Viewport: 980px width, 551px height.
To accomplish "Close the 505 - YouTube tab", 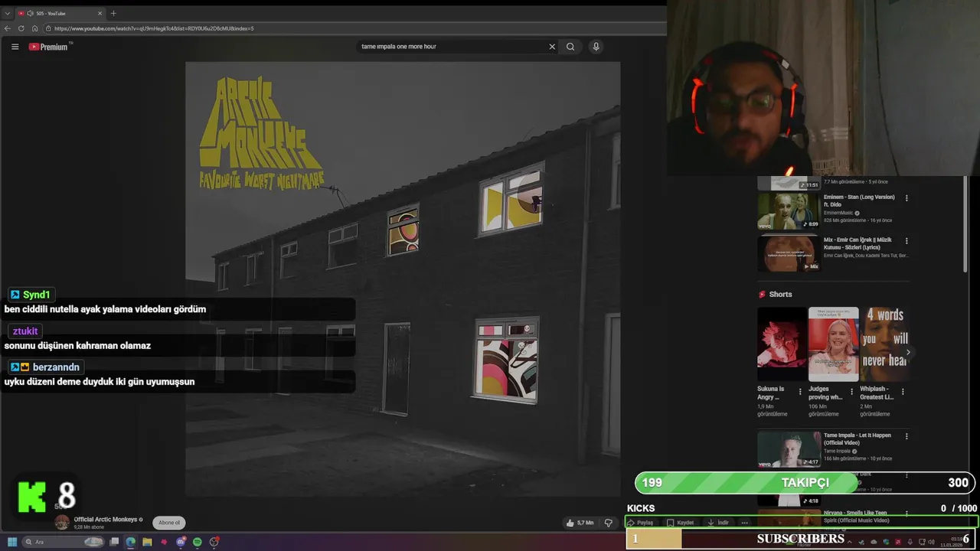I will click(x=100, y=13).
